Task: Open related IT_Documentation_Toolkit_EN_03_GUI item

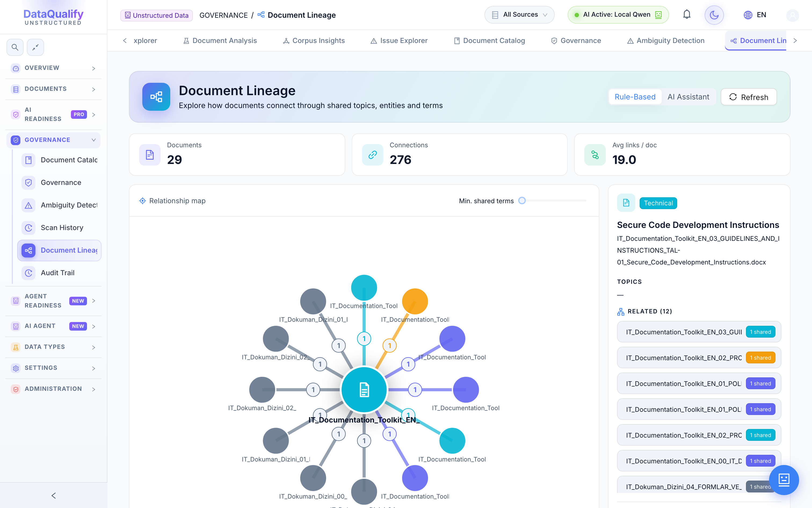Action: (x=699, y=332)
